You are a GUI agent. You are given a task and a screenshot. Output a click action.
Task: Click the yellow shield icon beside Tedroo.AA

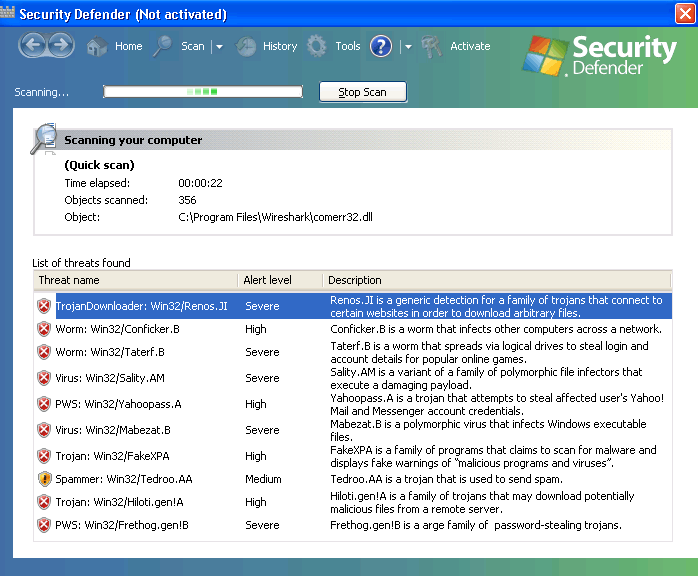tap(44, 479)
